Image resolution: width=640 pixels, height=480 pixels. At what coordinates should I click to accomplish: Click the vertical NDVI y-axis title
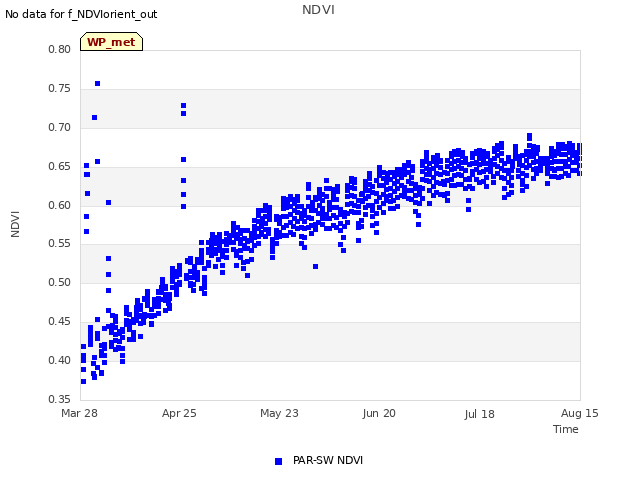[15, 224]
